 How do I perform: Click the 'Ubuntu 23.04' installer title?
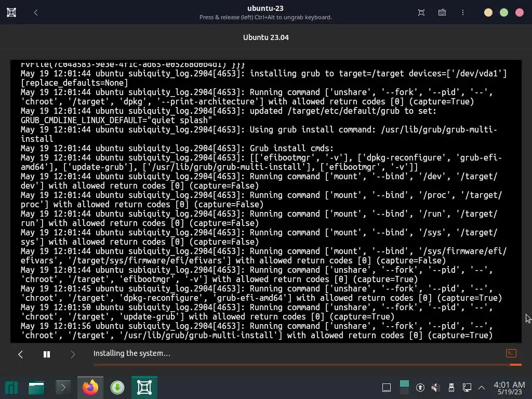click(x=265, y=37)
